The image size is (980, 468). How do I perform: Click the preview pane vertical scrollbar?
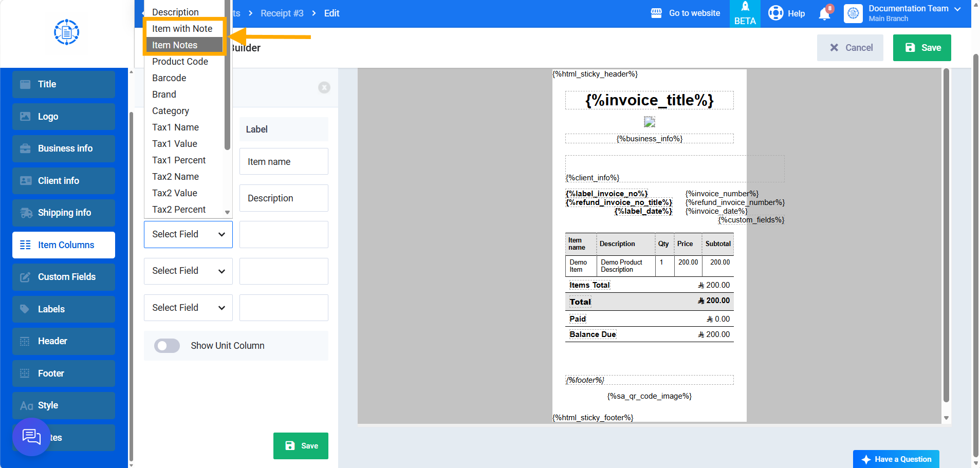[x=946, y=236]
